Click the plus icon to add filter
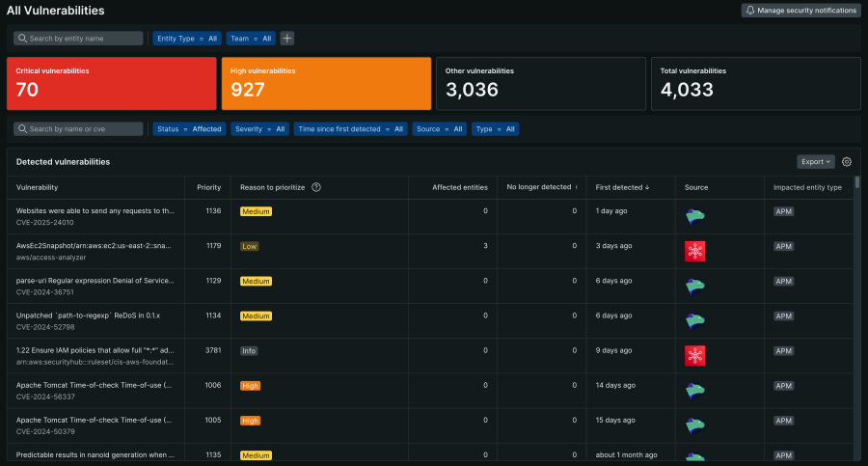 point(286,39)
